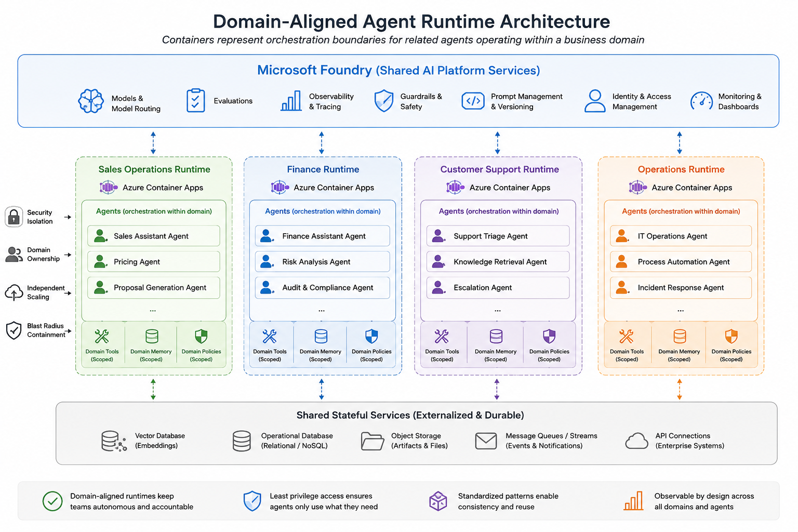Click the Shared Stateful Services heading

410,415
